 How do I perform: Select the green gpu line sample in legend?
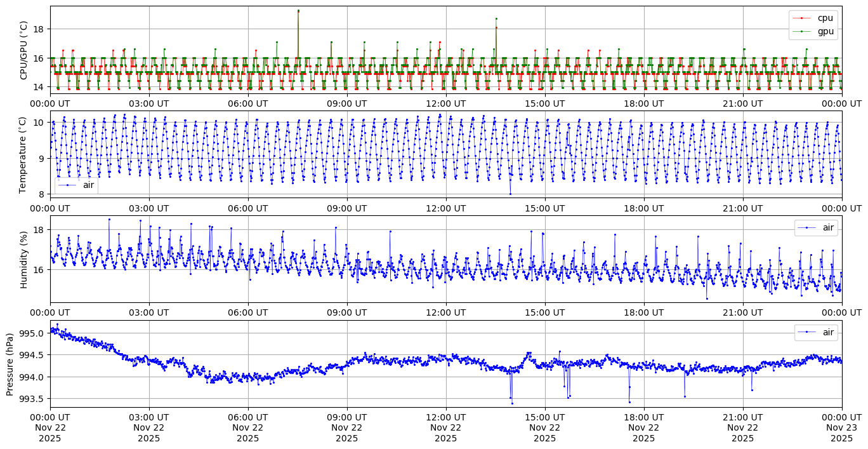tap(802, 31)
